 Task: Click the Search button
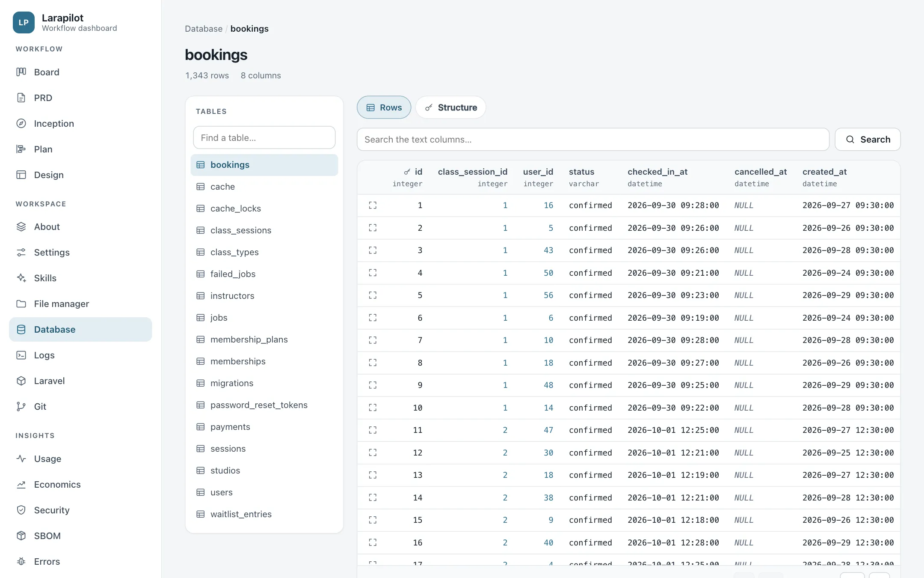pyautogui.click(x=868, y=140)
